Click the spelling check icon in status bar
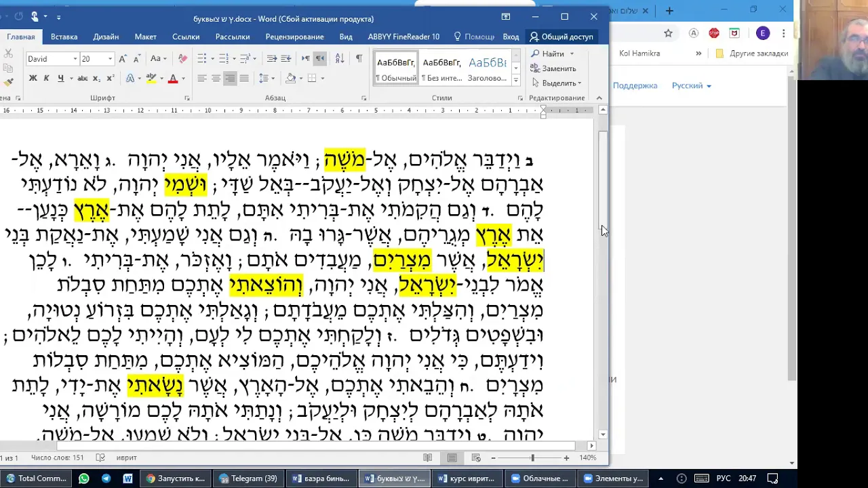The width and height of the screenshot is (868, 488). tap(100, 457)
